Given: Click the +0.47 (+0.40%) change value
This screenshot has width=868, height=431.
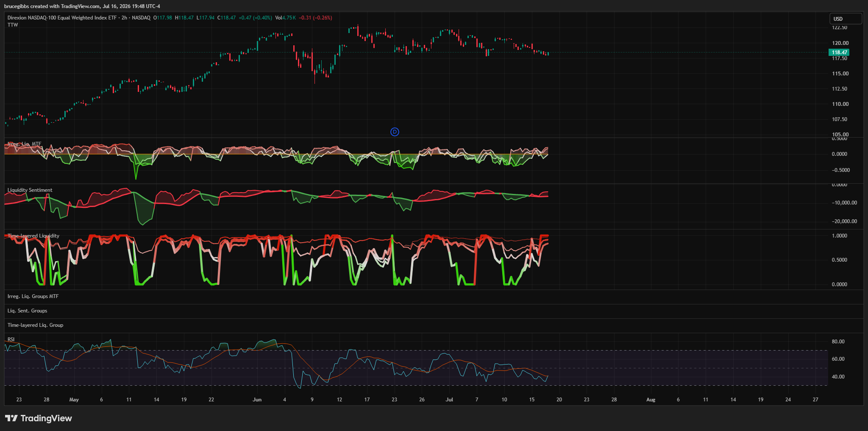Looking at the screenshot, I should coord(255,18).
